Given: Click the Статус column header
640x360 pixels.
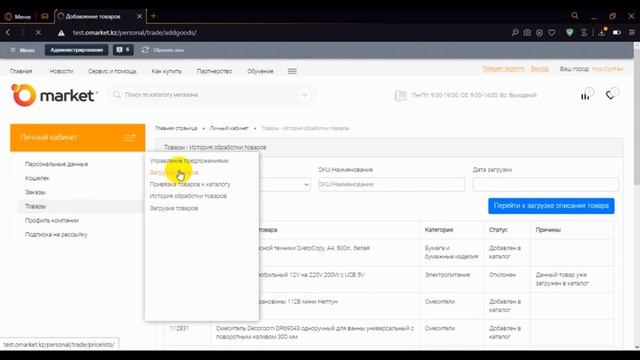Looking at the screenshot, I should 498,230.
